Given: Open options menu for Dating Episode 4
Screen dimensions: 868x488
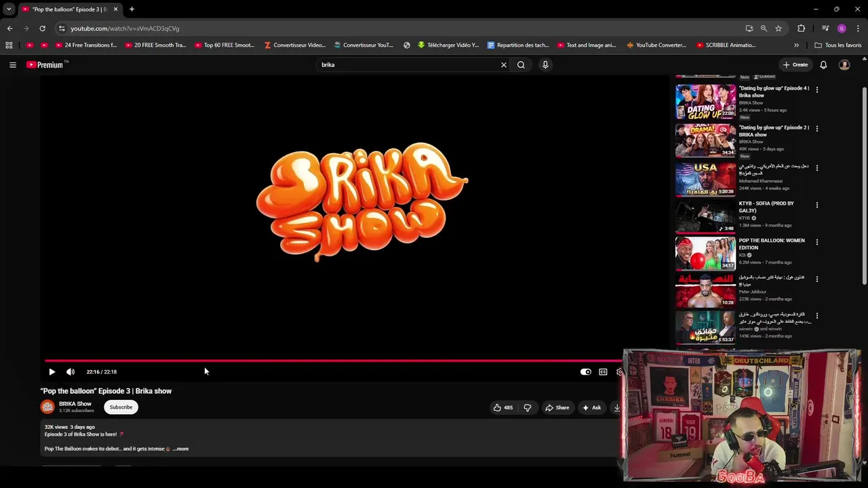Looking at the screenshot, I should click(816, 89).
